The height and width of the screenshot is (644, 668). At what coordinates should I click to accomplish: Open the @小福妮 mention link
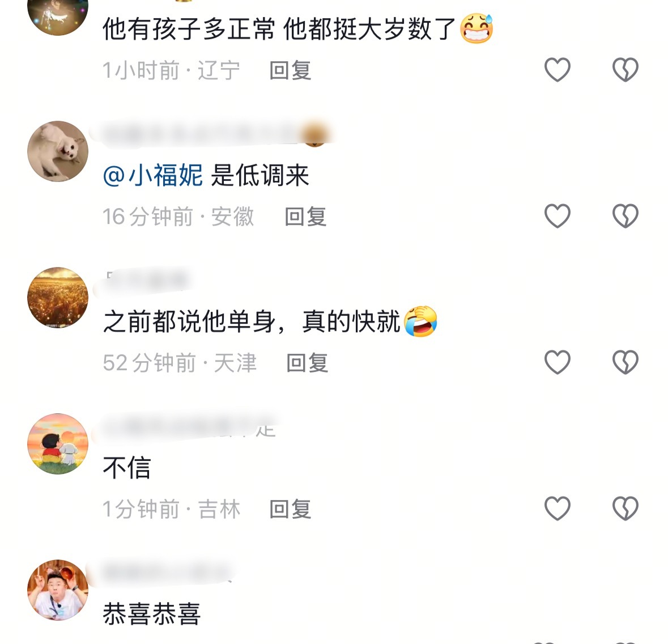pos(153,175)
